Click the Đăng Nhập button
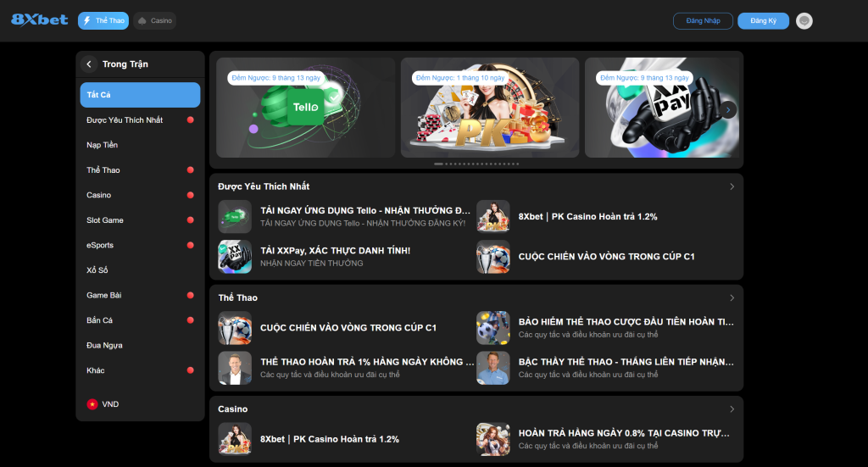This screenshot has width=868, height=467. [703, 21]
